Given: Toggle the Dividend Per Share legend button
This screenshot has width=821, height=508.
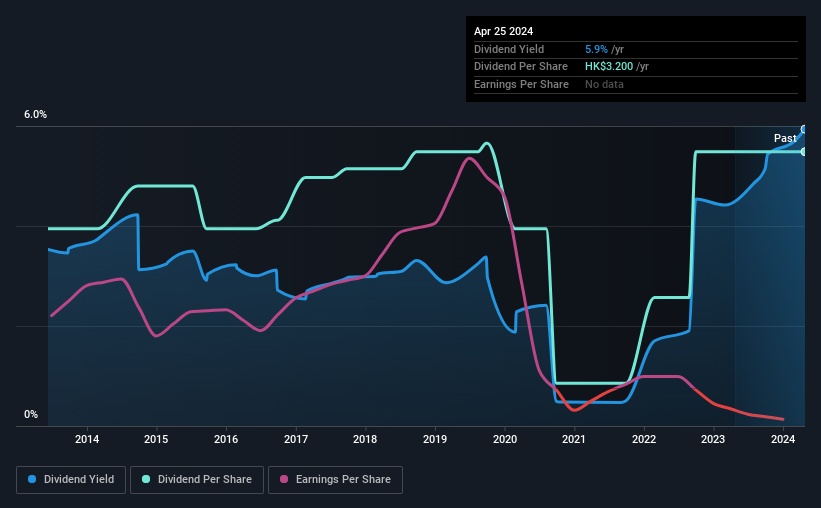Looking at the screenshot, I should [x=197, y=480].
